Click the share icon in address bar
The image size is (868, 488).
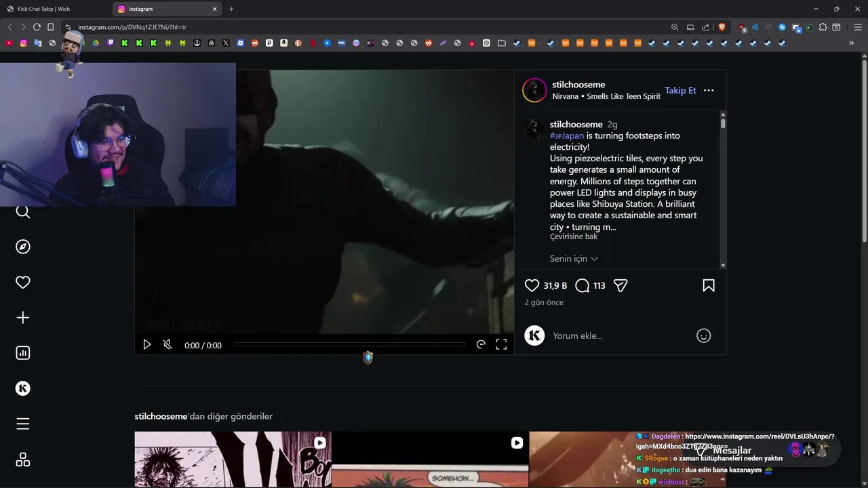[x=705, y=27]
